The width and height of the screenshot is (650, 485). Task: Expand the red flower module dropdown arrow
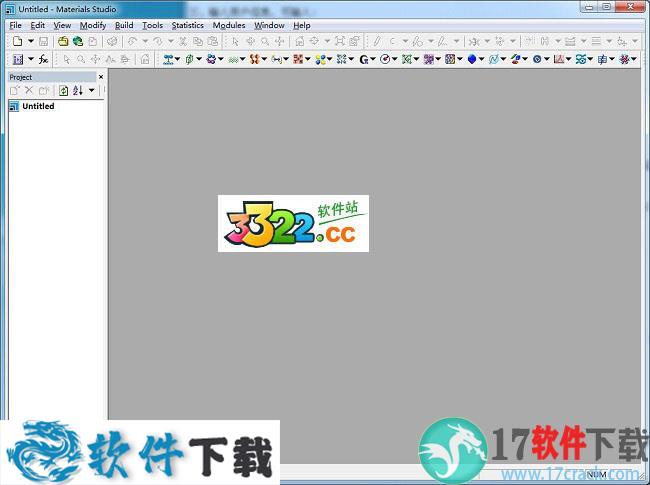click(x=633, y=59)
